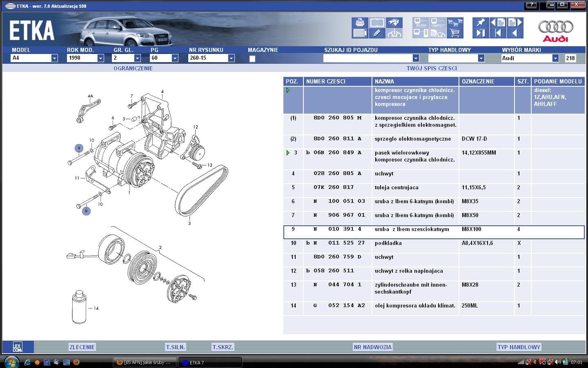Click the OGRANICZENIE label
Screen dimensions: 588x368
pyautogui.click(x=133, y=68)
